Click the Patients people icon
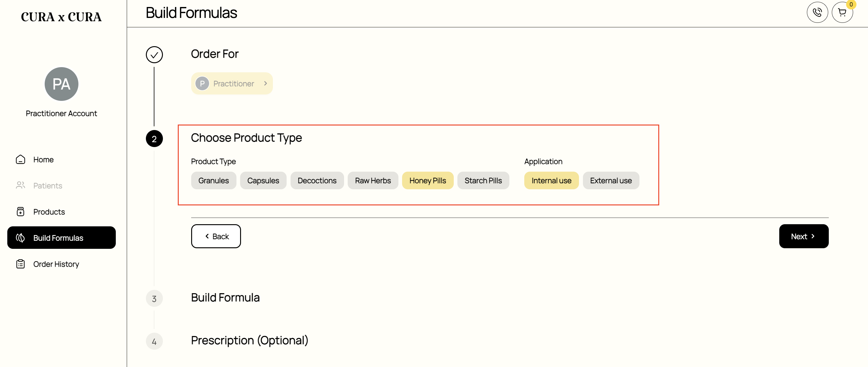 click(x=21, y=186)
